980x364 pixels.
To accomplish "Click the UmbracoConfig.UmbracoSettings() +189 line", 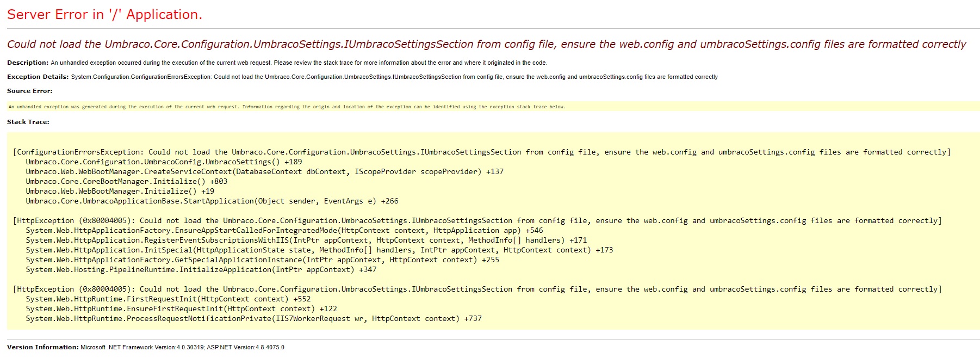I will 164,162.
